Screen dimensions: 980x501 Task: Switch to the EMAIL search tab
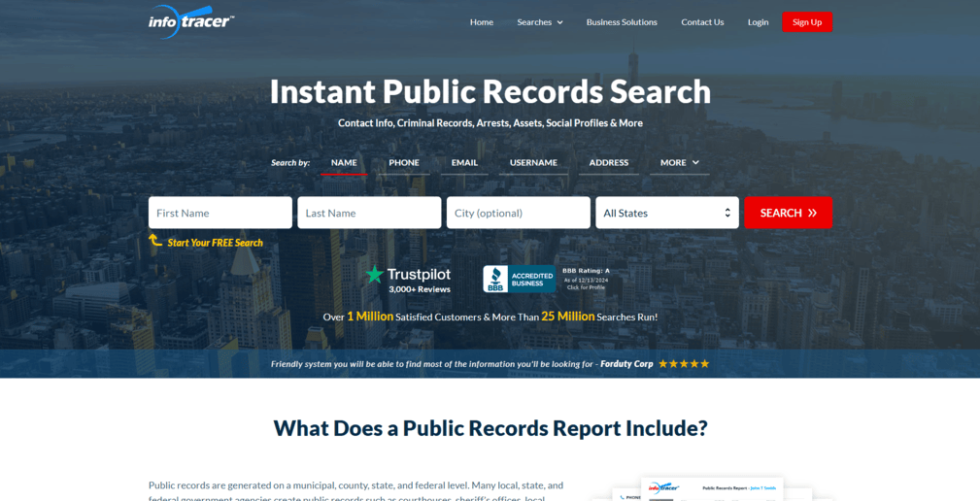click(x=464, y=163)
